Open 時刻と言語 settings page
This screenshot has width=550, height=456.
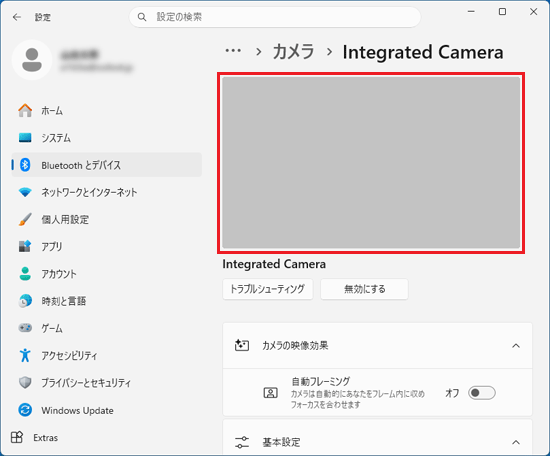pos(107,301)
